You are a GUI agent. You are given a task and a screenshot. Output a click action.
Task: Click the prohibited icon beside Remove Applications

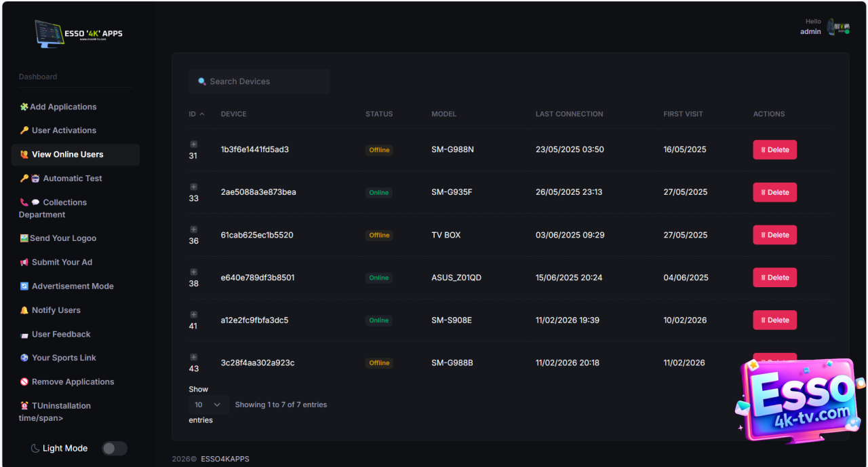(24, 382)
